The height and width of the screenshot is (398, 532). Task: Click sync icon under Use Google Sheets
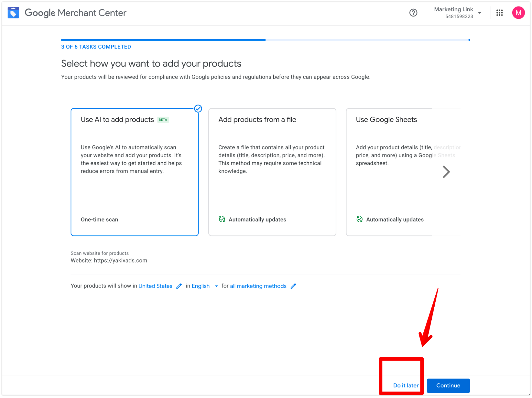[x=359, y=219]
